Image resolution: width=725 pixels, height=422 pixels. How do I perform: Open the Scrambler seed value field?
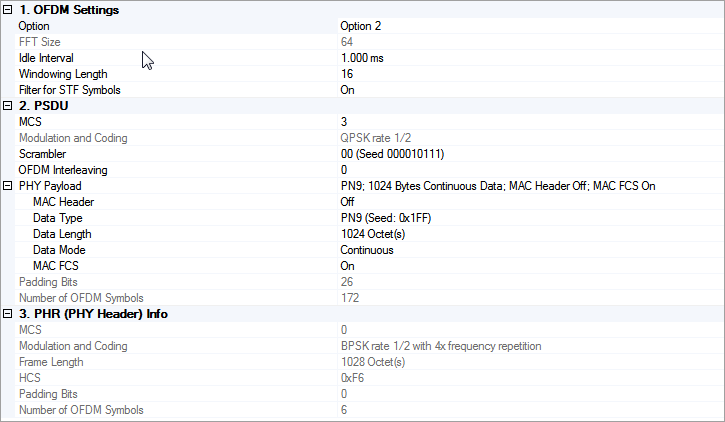click(392, 154)
